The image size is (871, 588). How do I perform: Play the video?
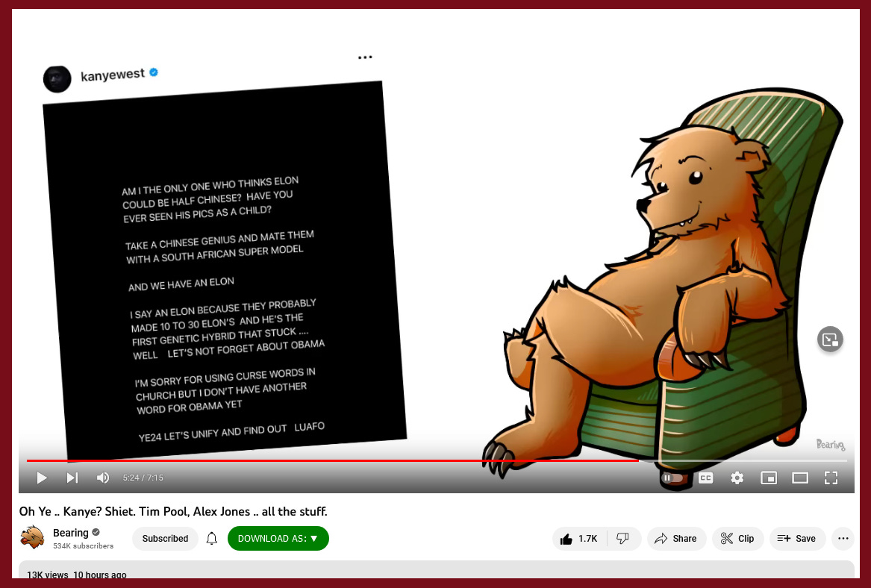pos(42,478)
